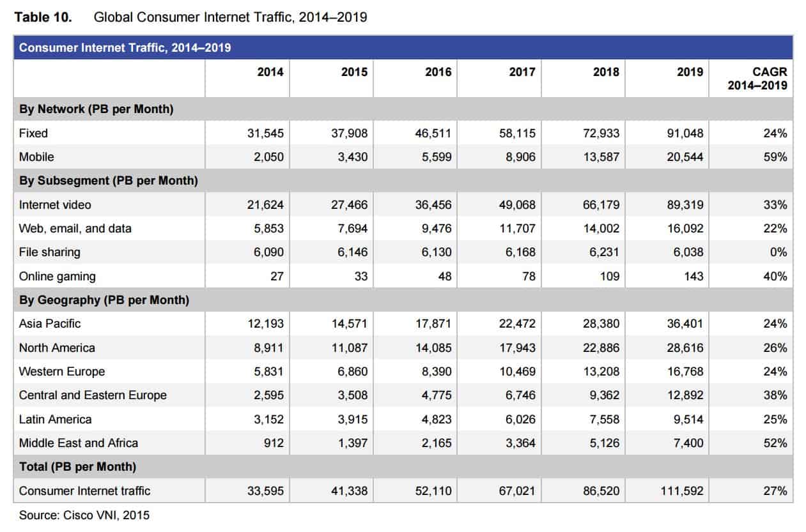The height and width of the screenshot is (532, 806).
Task: Click the Online gaming 2014 value 27
Action: pyautogui.click(x=277, y=277)
